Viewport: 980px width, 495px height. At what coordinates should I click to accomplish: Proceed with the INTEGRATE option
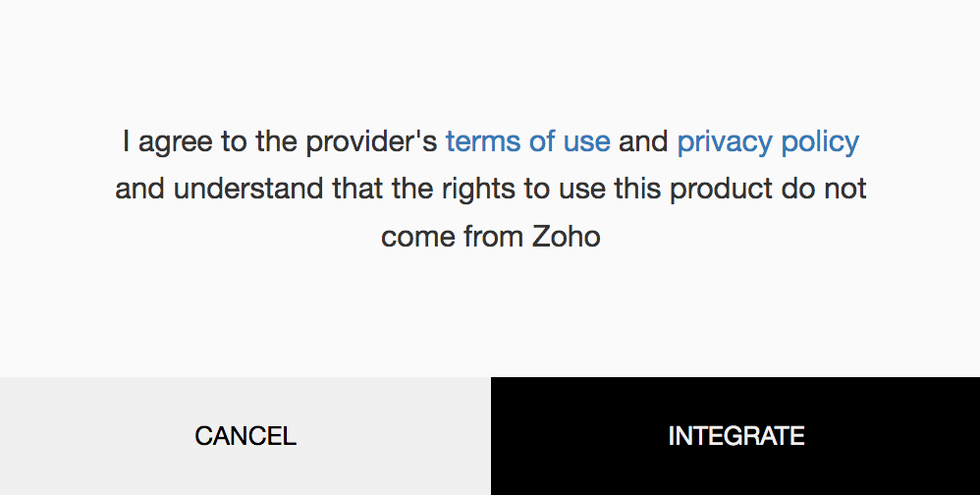pyautogui.click(x=735, y=436)
